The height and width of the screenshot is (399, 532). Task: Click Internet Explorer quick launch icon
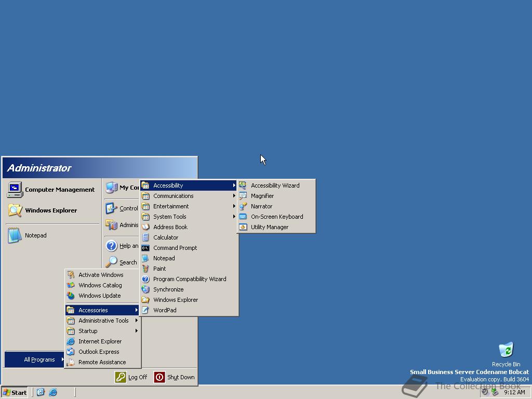click(x=53, y=393)
